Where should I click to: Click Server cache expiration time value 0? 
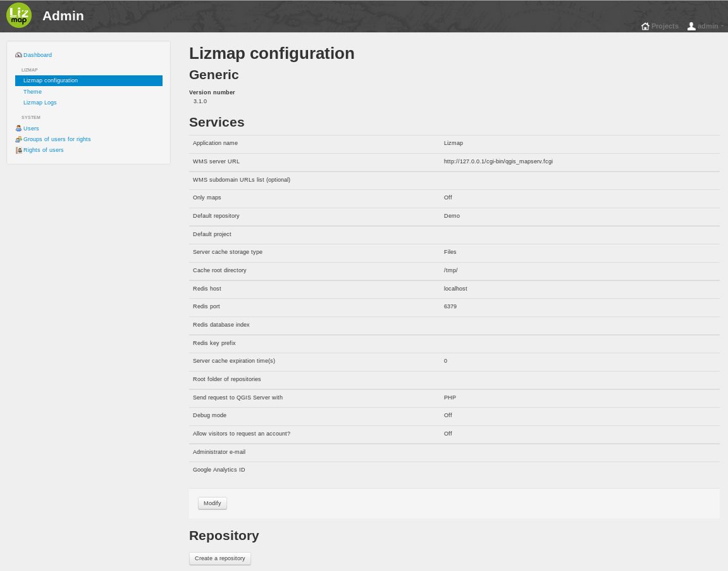coord(446,361)
